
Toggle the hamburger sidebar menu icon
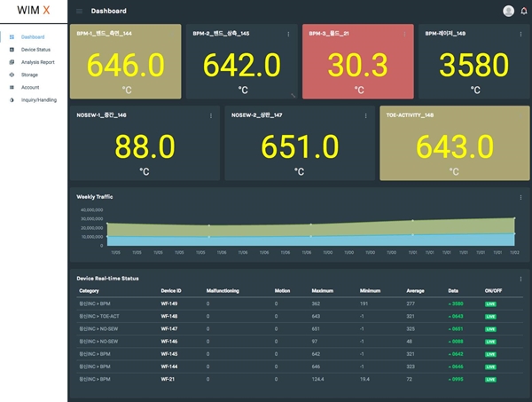coord(80,12)
